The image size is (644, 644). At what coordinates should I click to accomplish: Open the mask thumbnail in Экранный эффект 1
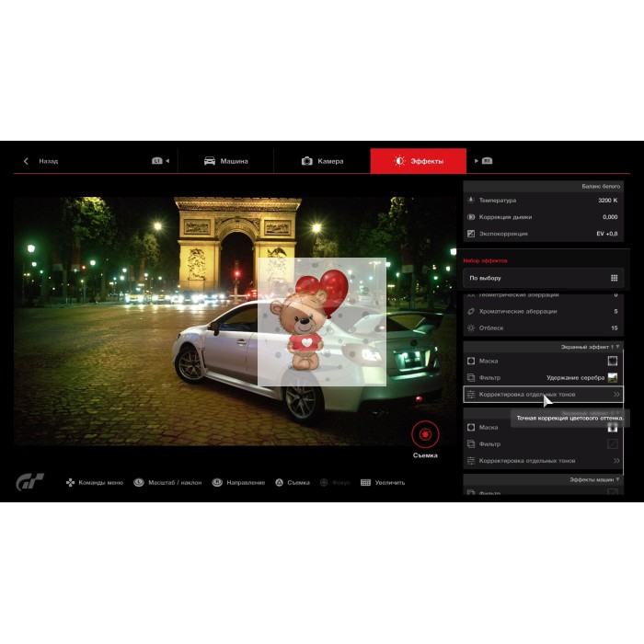[613, 361]
